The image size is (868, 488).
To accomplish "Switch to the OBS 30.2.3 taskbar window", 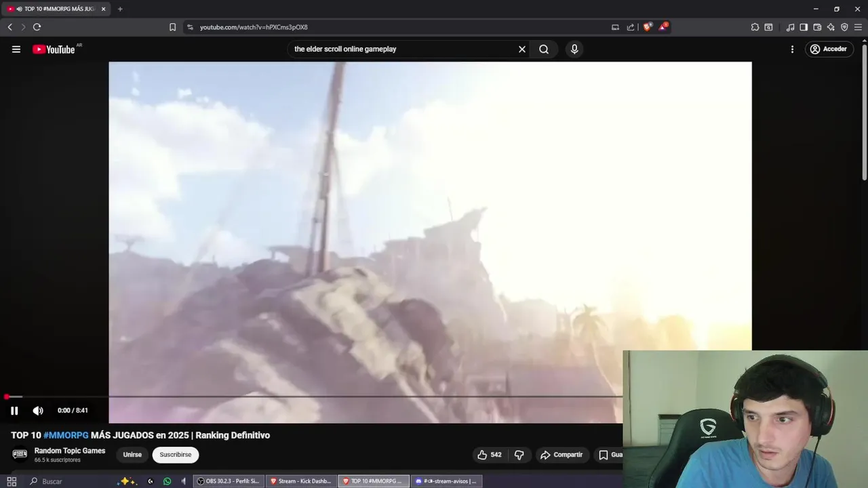I will 229,481.
